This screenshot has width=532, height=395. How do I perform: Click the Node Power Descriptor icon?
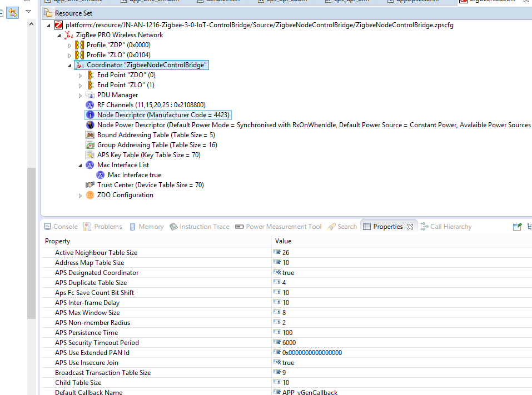90,125
